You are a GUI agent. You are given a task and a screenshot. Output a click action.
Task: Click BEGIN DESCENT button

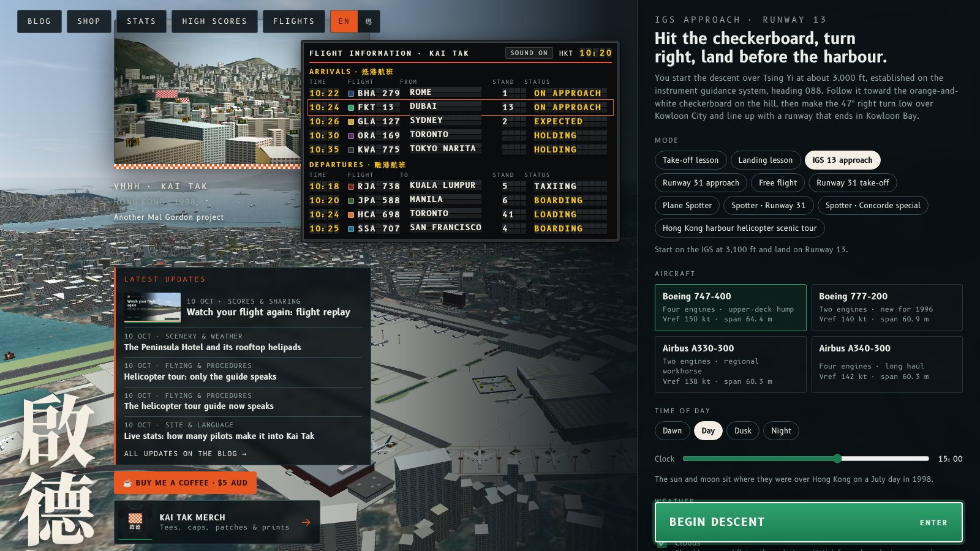click(809, 522)
